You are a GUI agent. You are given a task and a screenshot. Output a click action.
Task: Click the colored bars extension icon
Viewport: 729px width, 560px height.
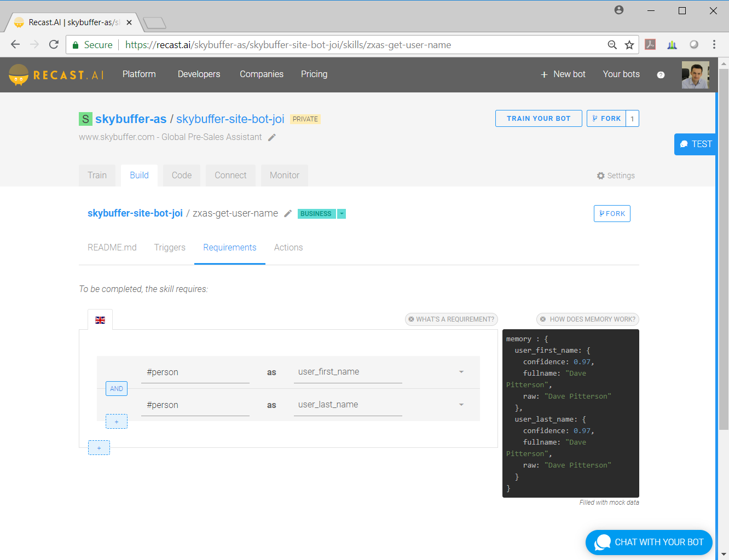(672, 45)
